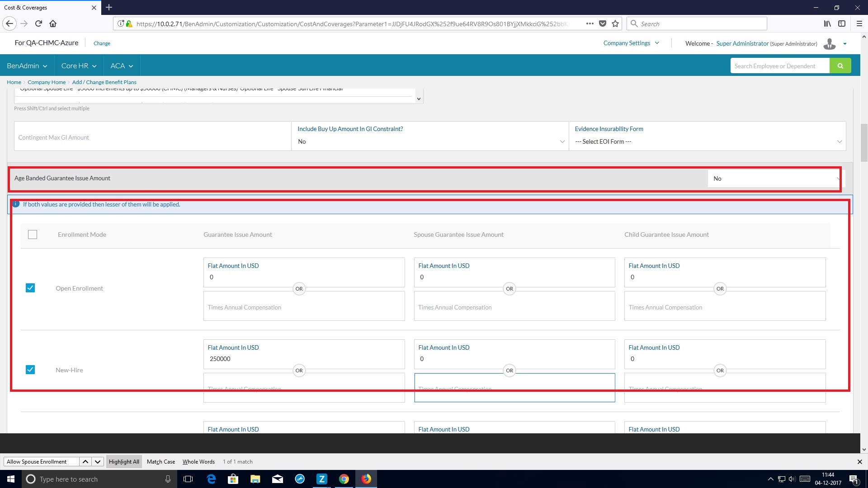Find next match down arrow
This screenshot has width=868, height=488.
[x=97, y=461]
